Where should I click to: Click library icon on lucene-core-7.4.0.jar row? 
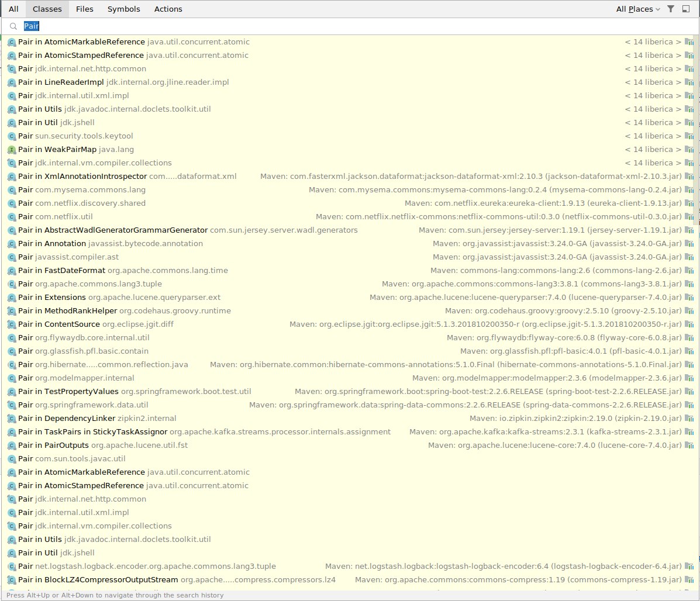[689, 445]
